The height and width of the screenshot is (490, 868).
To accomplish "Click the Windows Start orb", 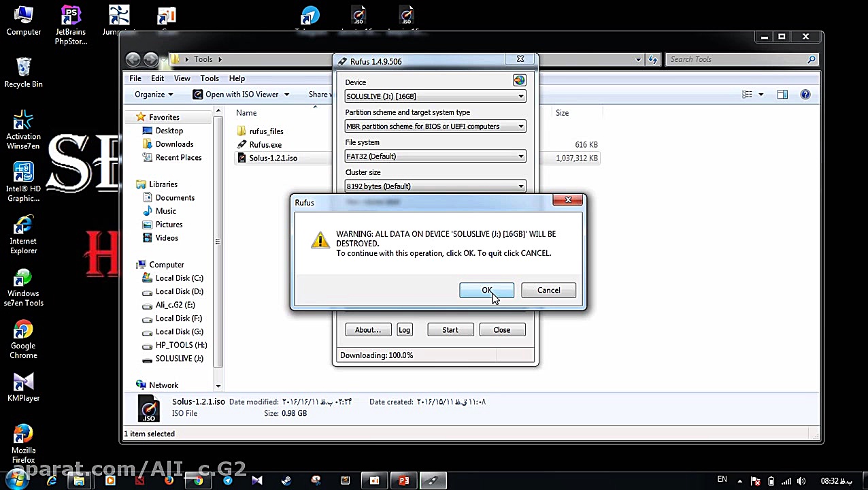I will click(x=16, y=479).
